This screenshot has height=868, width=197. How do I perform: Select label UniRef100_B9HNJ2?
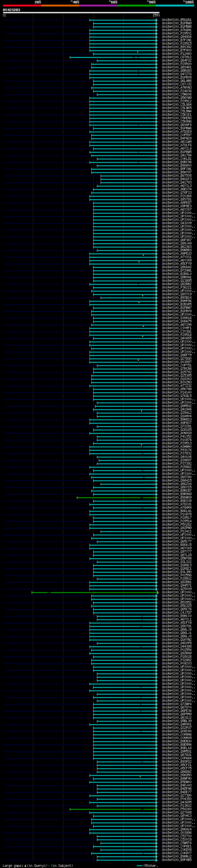tap(176, 856)
